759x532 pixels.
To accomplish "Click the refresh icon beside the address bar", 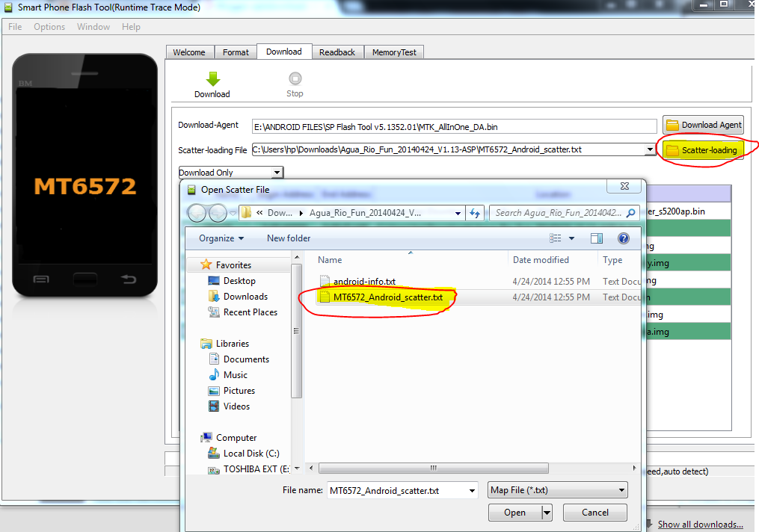I will click(474, 213).
